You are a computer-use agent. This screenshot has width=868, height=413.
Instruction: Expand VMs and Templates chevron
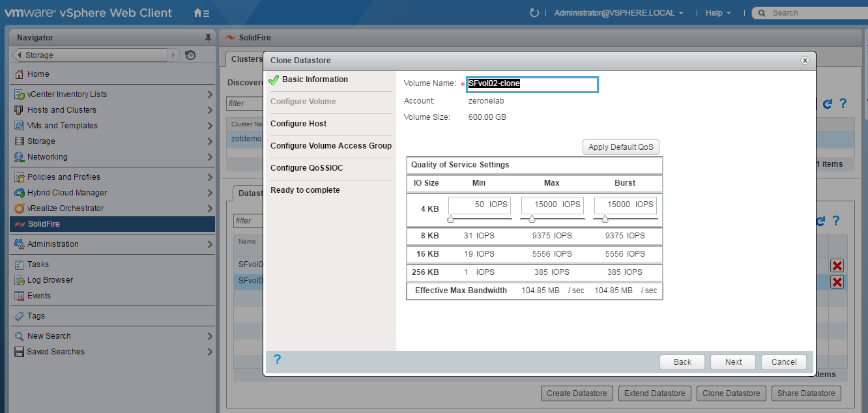(x=210, y=126)
